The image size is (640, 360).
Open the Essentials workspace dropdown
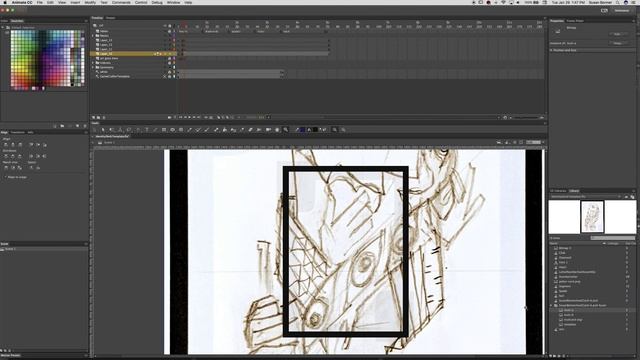point(622,11)
